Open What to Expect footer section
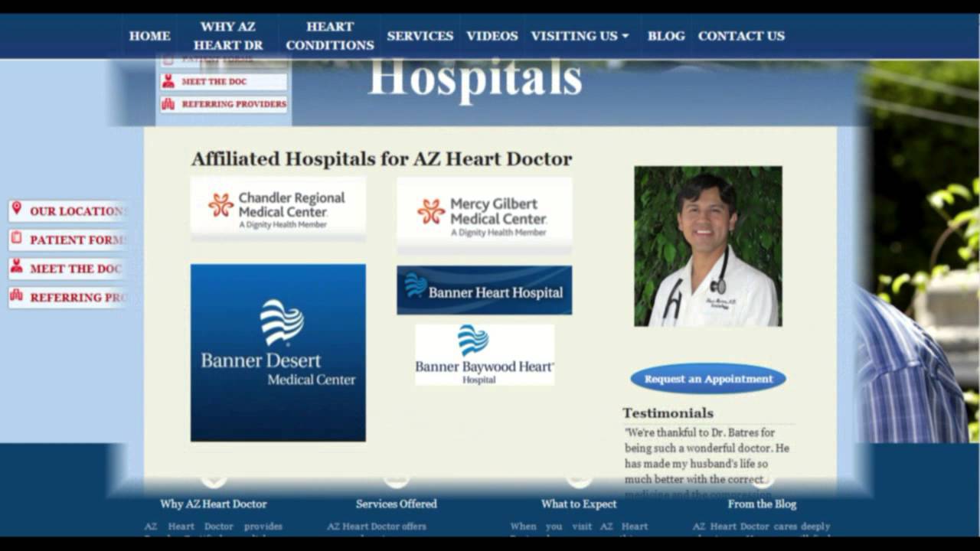 click(x=579, y=504)
